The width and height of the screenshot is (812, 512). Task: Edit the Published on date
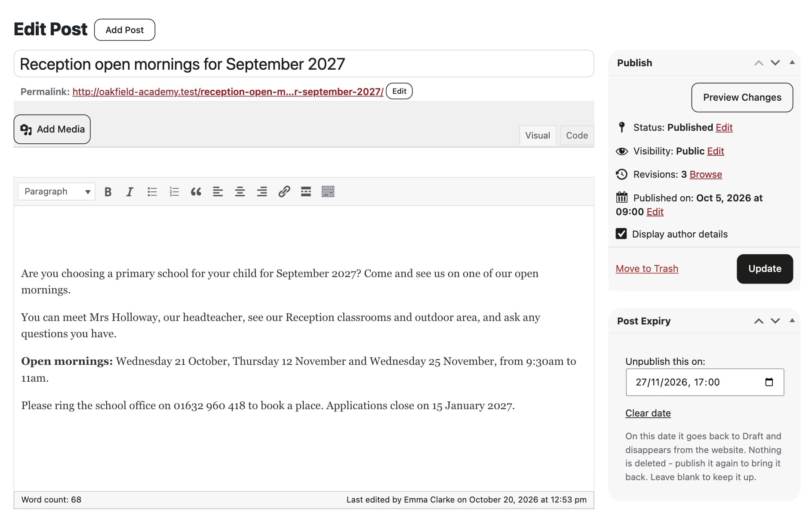655,212
